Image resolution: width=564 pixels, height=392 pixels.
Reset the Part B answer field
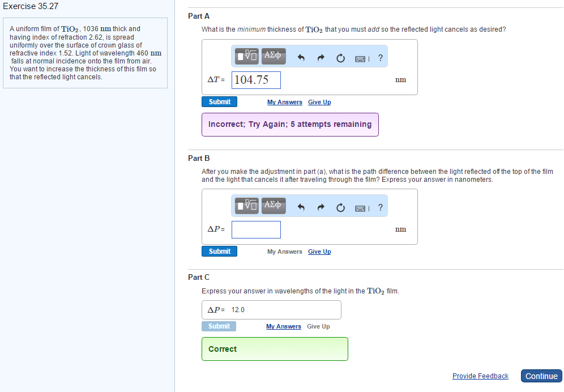(x=340, y=207)
